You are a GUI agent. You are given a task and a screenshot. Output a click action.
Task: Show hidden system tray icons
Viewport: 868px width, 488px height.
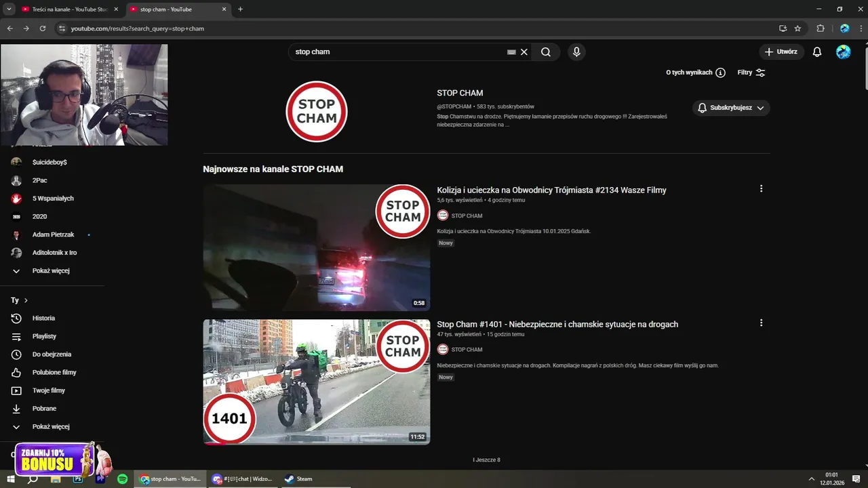[x=812, y=479]
